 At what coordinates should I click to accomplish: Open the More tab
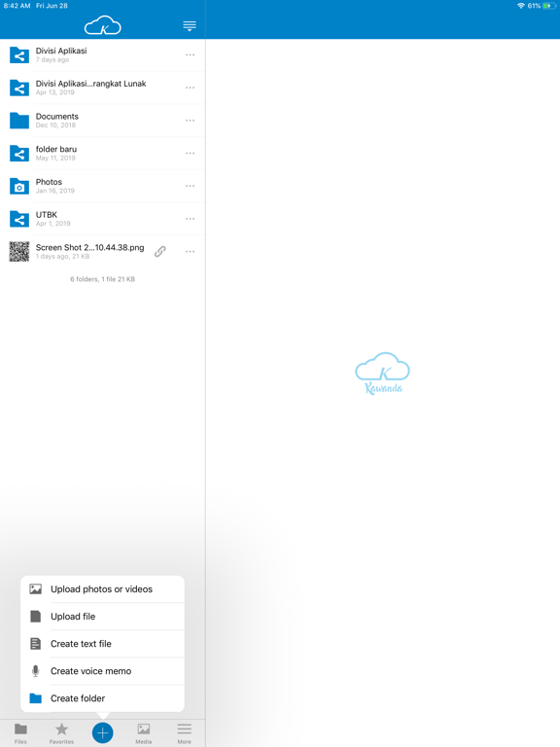pos(185,733)
